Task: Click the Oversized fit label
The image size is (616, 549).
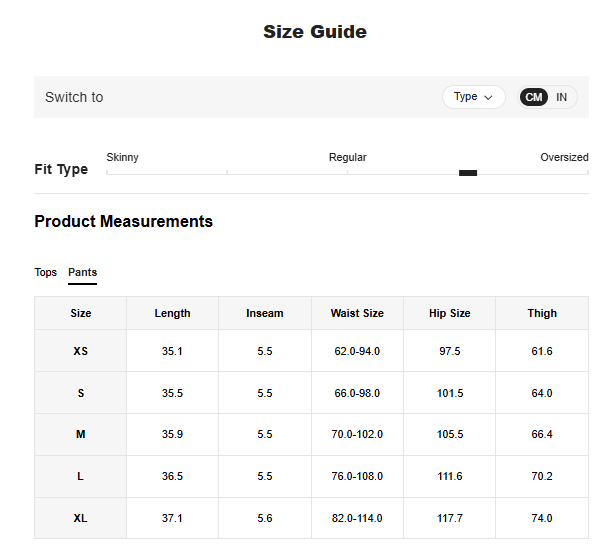Action: (x=564, y=157)
